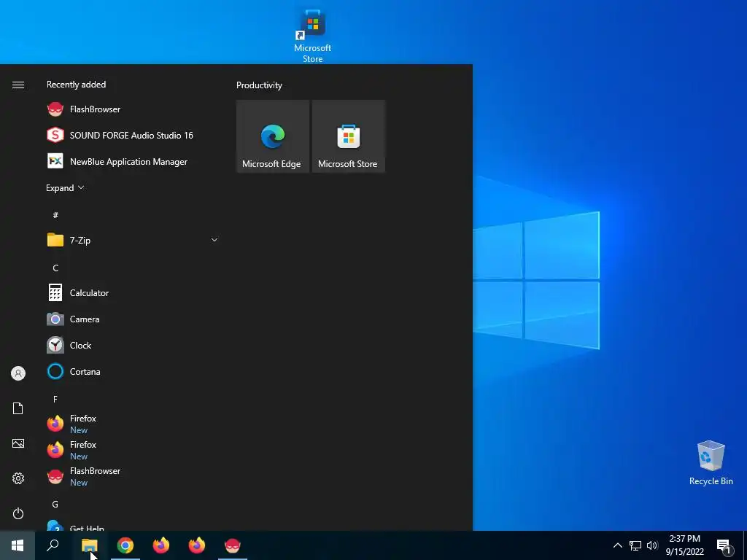Open the first Firefox entry under F
747x560 pixels.
click(132, 424)
